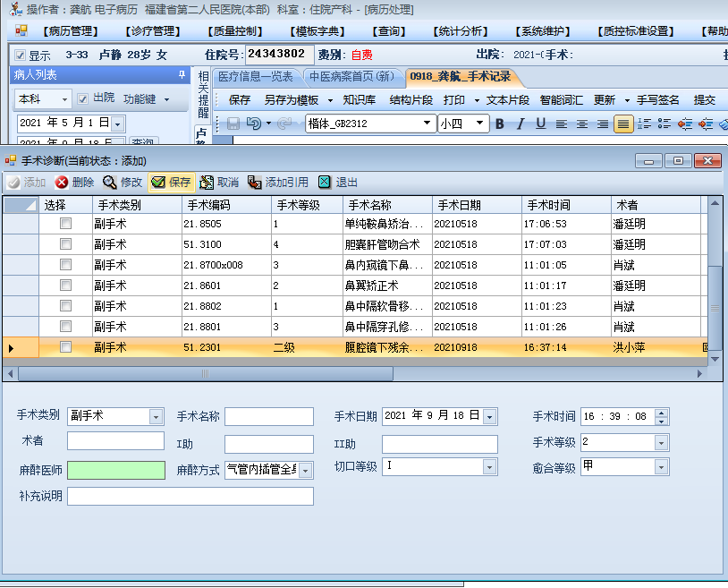
Task: Click the Bold formatting icon
Action: pos(500,124)
